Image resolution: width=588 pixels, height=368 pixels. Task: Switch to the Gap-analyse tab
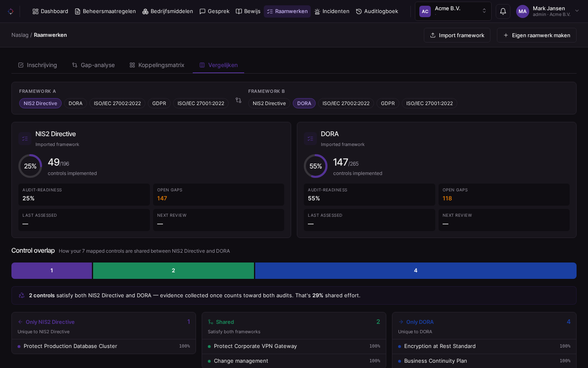pos(94,65)
